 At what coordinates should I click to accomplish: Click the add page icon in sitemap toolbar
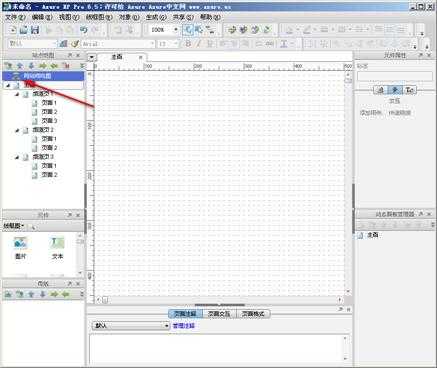click(8, 66)
